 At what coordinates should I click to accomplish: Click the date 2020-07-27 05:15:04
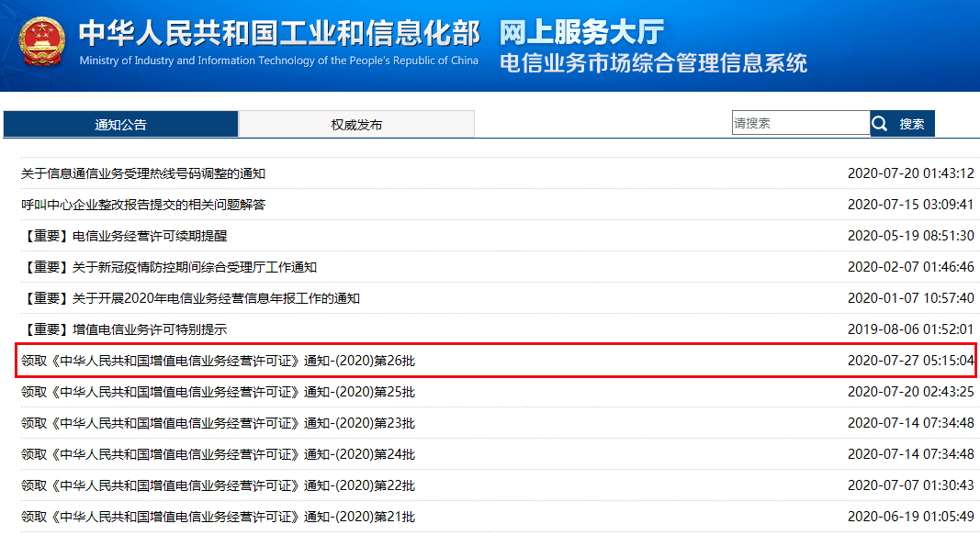[x=910, y=361]
